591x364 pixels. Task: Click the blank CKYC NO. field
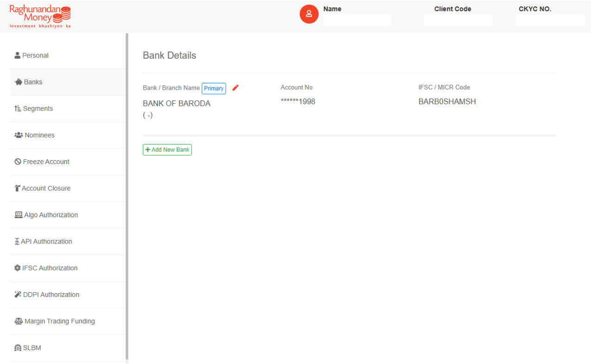click(551, 20)
